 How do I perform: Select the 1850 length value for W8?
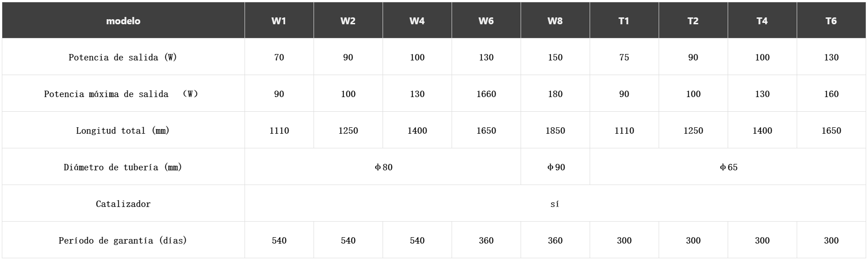[x=555, y=130]
